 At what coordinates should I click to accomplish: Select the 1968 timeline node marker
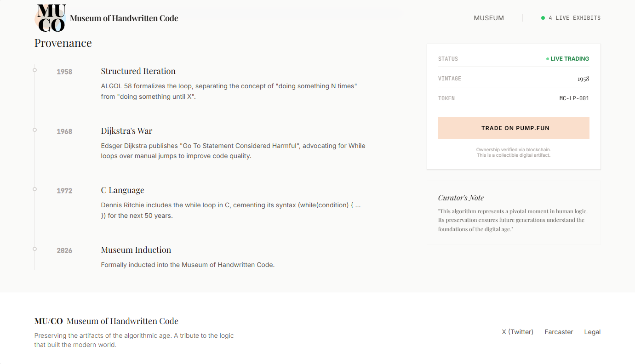click(x=34, y=130)
